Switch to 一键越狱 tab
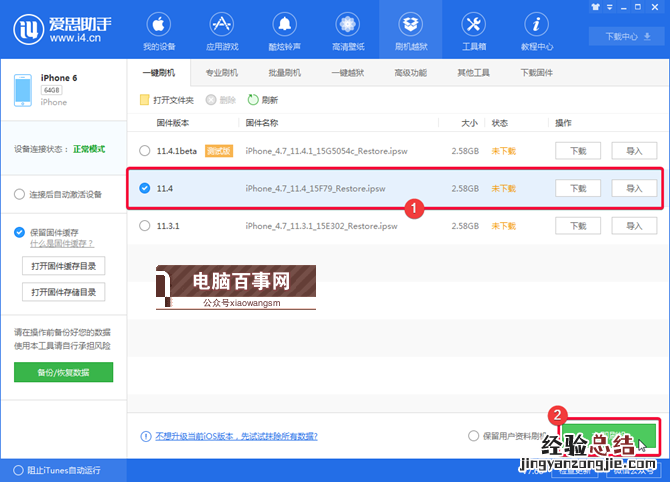This screenshot has width=670, height=482. 348,73
